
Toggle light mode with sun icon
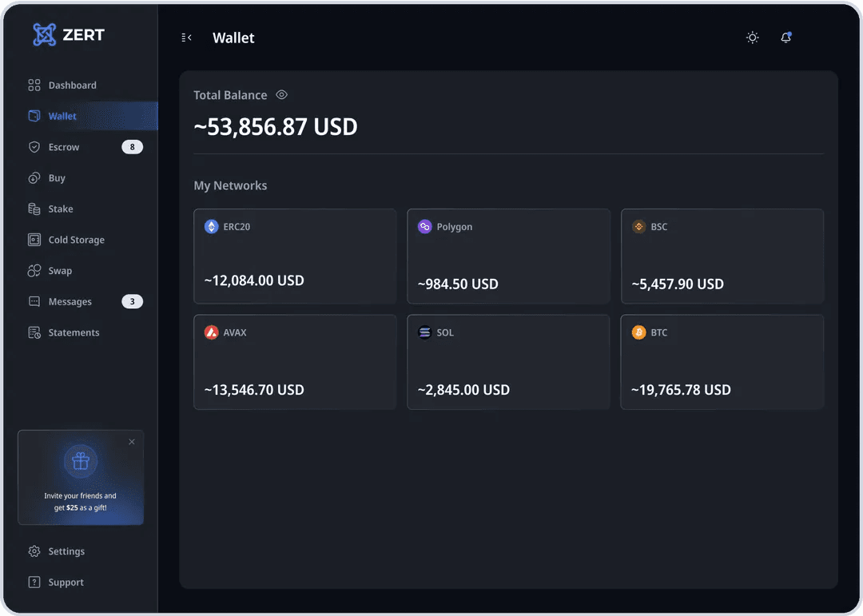[752, 38]
